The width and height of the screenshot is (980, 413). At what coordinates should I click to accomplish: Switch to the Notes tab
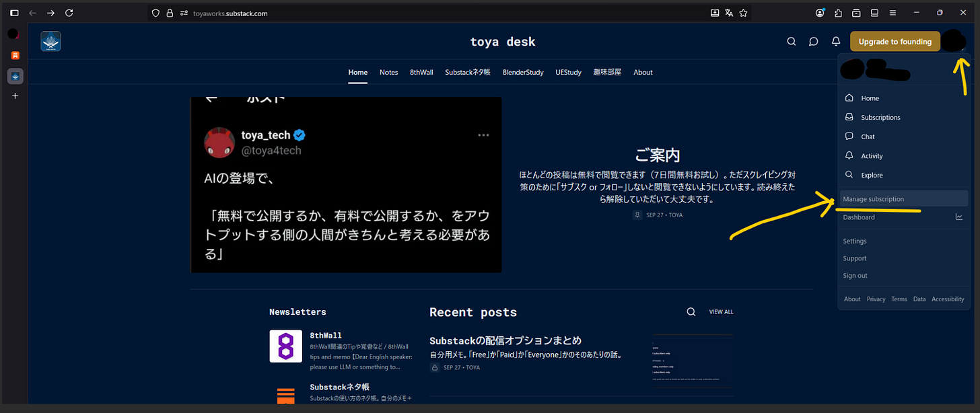(x=388, y=72)
